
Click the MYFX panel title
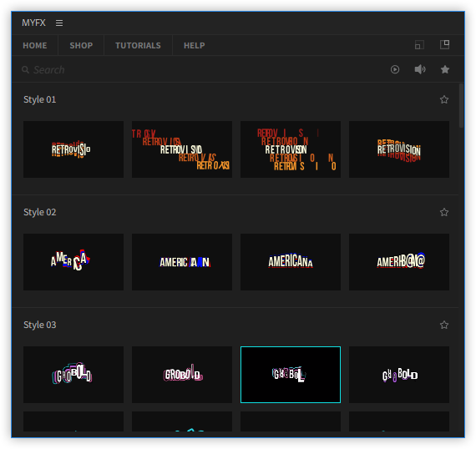click(33, 23)
